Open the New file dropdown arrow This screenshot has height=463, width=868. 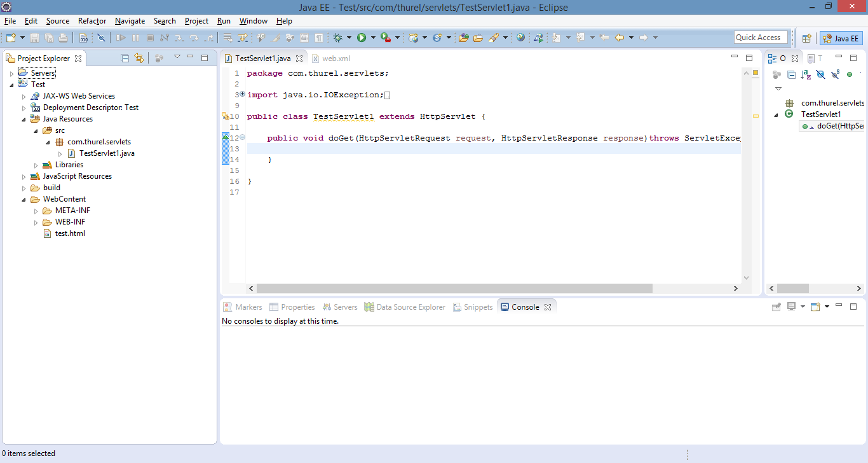pos(22,38)
